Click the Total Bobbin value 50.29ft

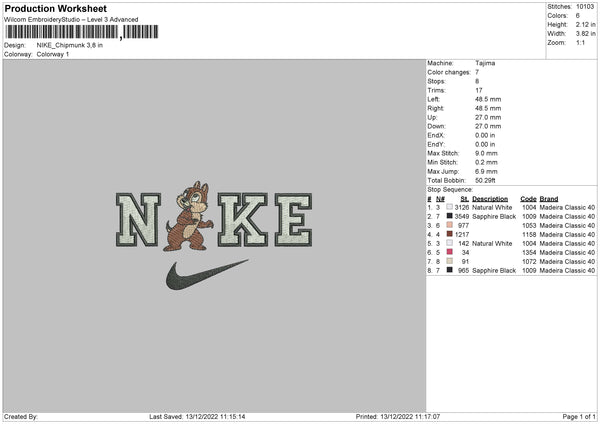pyautogui.click(x=485, y=180)
